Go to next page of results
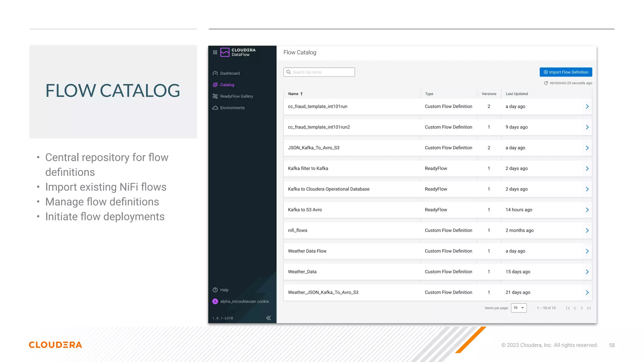The width and height of the screenshot is (644, 362). tap(582, 308)
